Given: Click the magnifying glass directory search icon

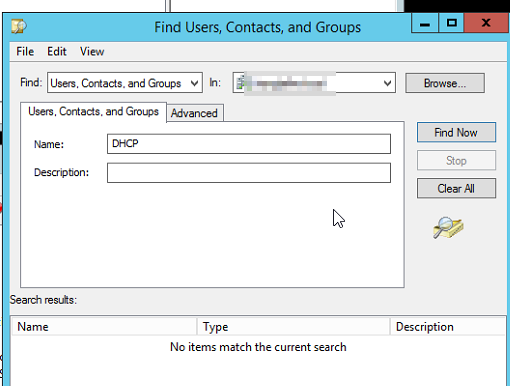Looking at the screenshot, I should (448, 227).
